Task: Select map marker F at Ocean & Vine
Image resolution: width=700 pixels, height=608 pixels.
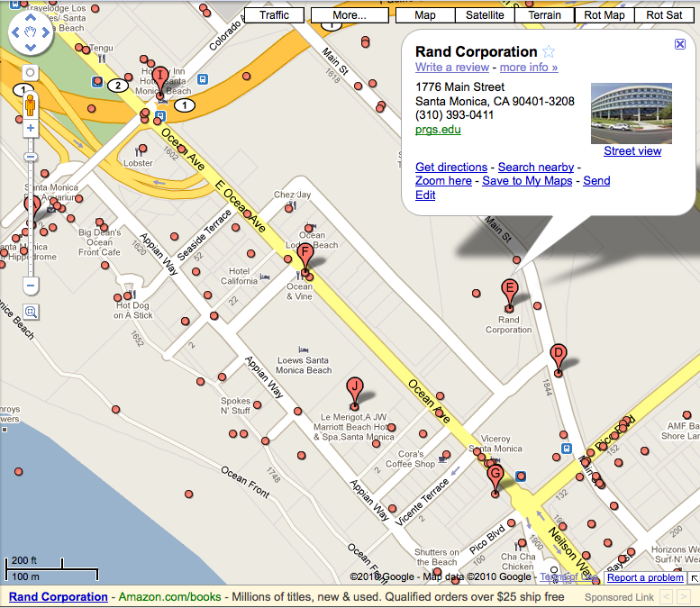Action: (305, 257)
